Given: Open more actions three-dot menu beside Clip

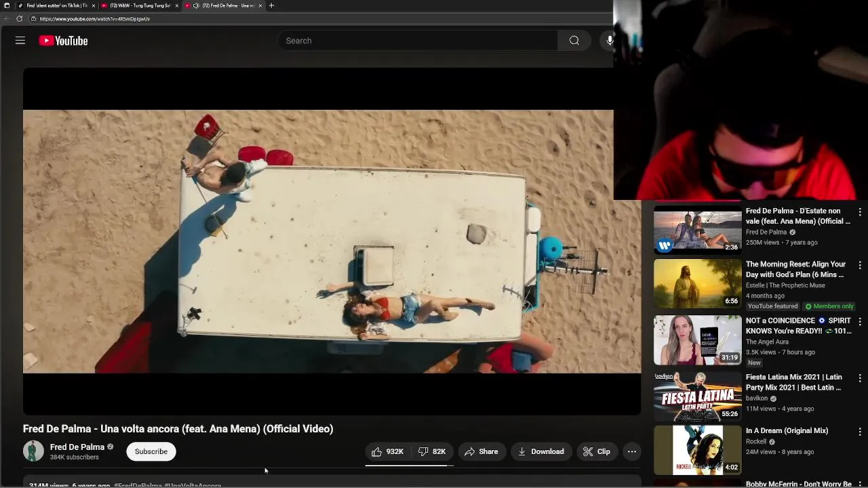Looking at the screenshot, I should click(x=632, y=451).
